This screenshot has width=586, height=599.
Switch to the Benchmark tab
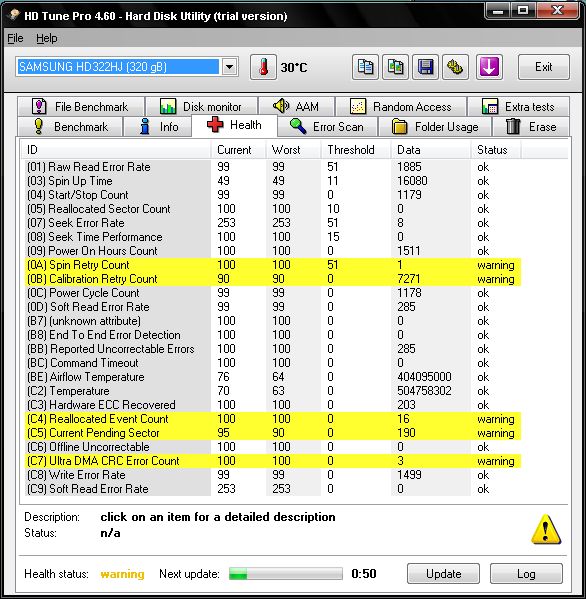click(x=70, y=126)
